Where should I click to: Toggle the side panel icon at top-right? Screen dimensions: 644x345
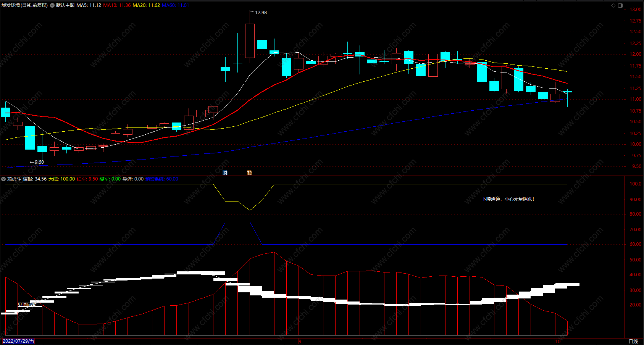pos(620,5)
